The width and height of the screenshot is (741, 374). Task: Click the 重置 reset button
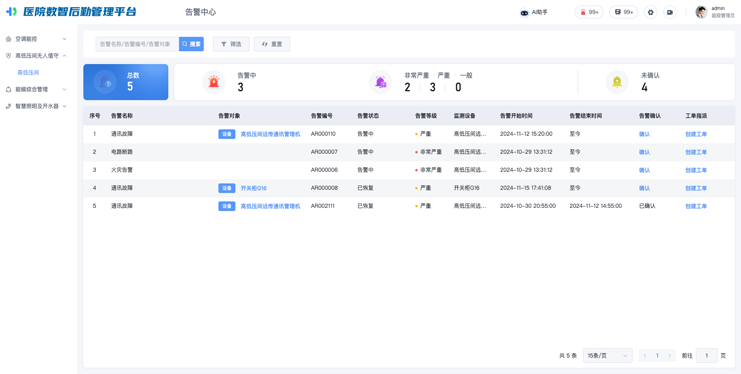click(272, 44)
